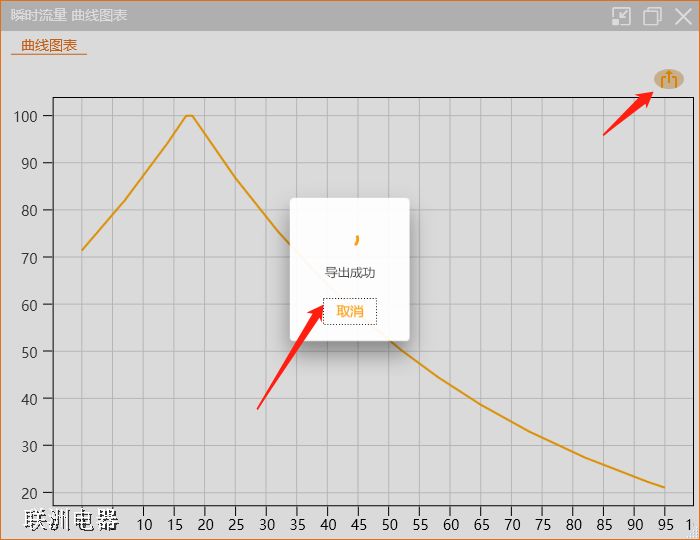Select the curve's left starting point
Viewport: 700px width, 540px height.
coord(82,250)
